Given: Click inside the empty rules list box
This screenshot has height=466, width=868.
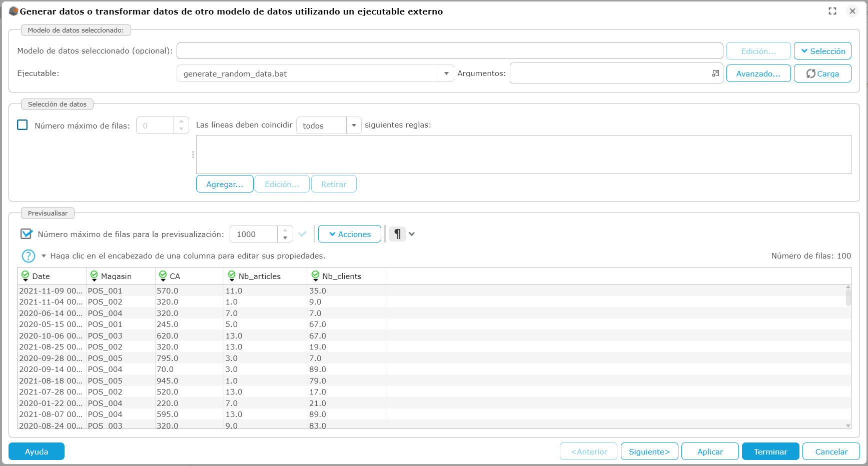Looking at the screenshot, I should pos(523,154).
